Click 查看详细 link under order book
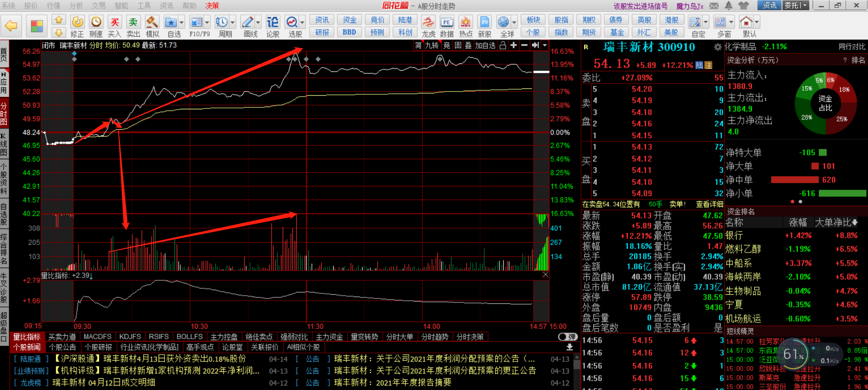Screen dimensions: 868x390 tap(709, 204)
